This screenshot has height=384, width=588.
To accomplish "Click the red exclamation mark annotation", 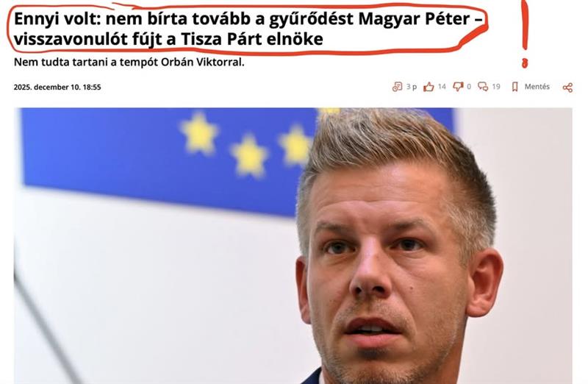I will (525, 35).
